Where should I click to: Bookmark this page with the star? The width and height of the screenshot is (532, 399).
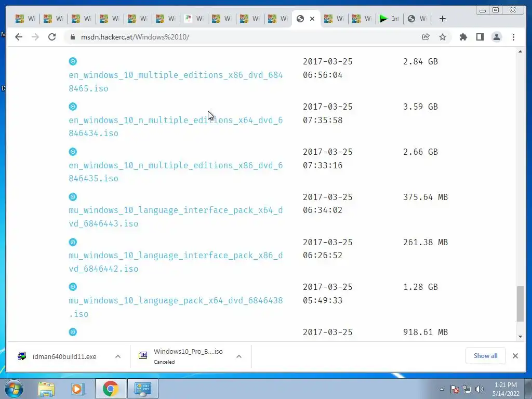coord(443,37)
